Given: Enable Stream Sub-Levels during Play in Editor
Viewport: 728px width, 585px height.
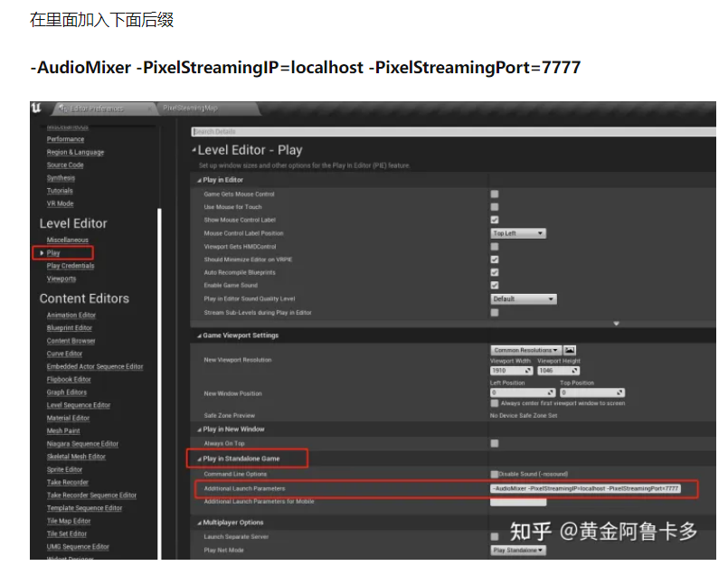Looking at the screenshot, I should [x=495, y=313].
